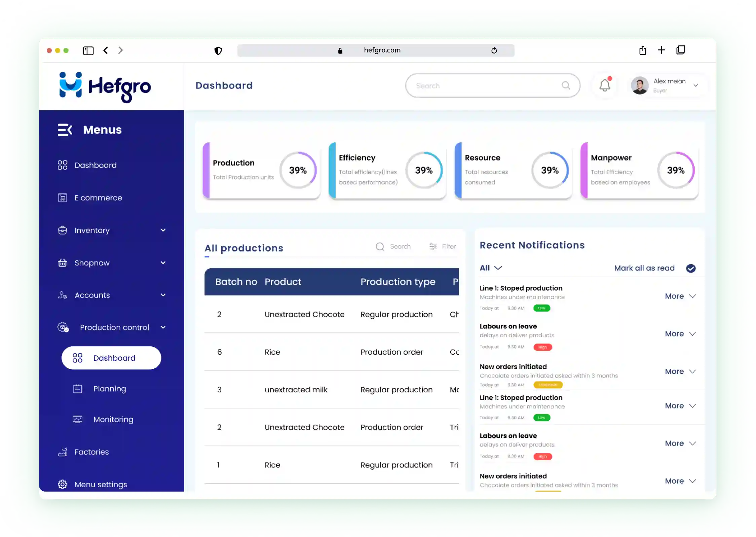
Task: Click the Mark all as read link
Action: coord(644,268)
